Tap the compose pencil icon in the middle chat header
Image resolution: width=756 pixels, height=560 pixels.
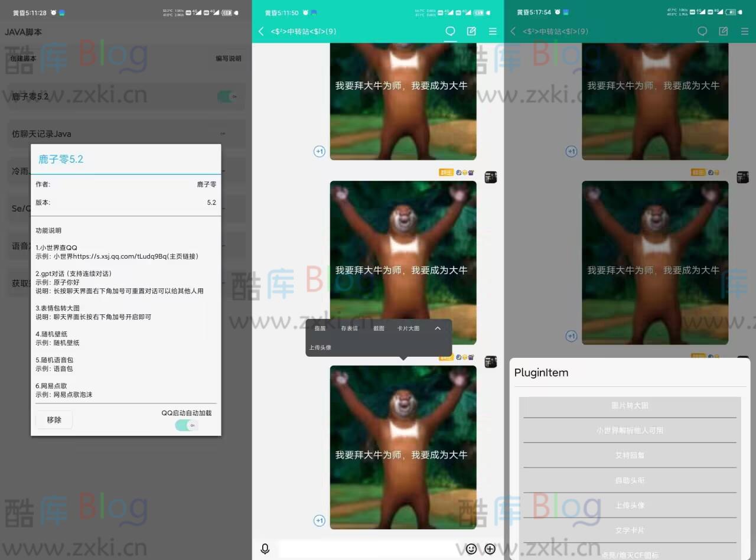471,31
